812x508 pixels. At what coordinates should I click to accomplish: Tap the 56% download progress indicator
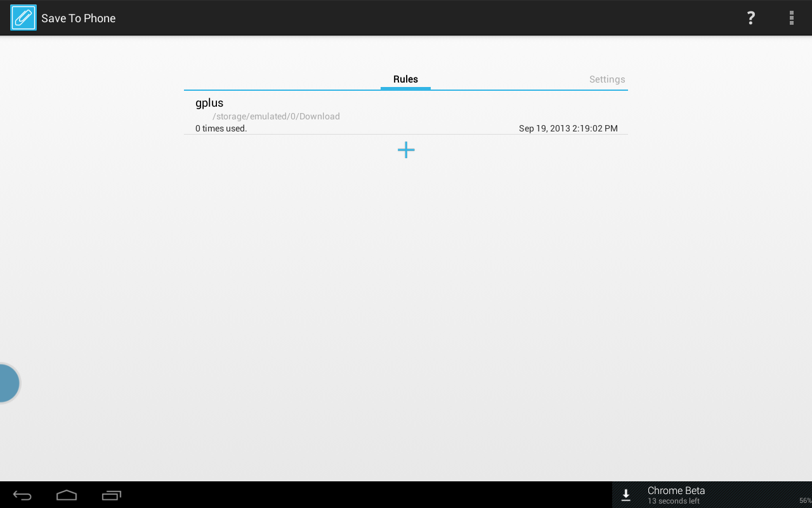tap(805, 501)
